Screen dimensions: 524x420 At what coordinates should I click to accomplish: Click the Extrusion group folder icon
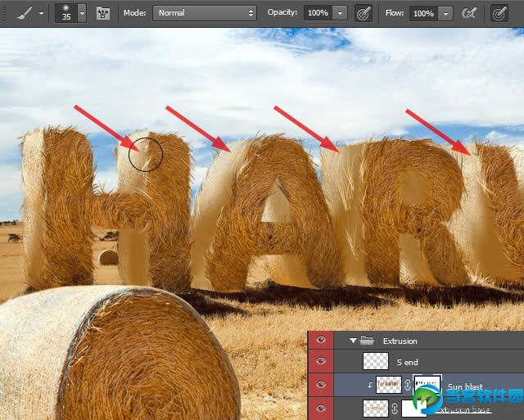[367, 341]
